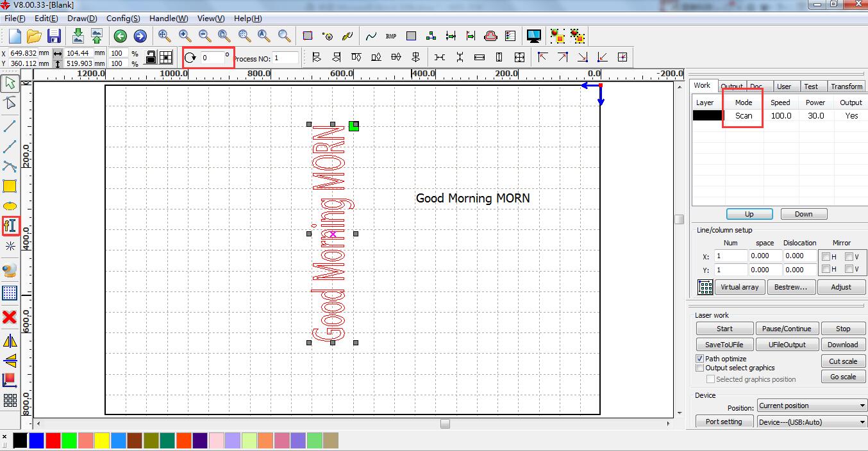Image resolution: width=868 pixels, height=451 pixels.
Task: Select the point (asterisk) tool
Action: (x=10, y=246)
